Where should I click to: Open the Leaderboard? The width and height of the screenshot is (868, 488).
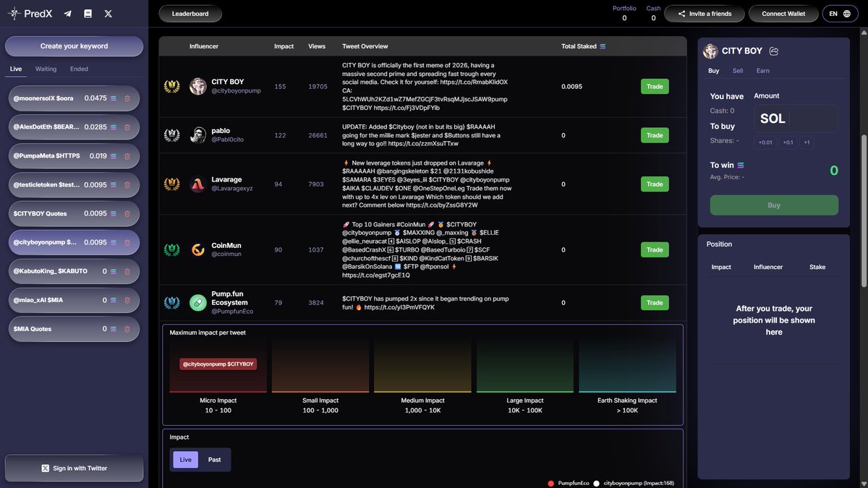click(191, 14)
